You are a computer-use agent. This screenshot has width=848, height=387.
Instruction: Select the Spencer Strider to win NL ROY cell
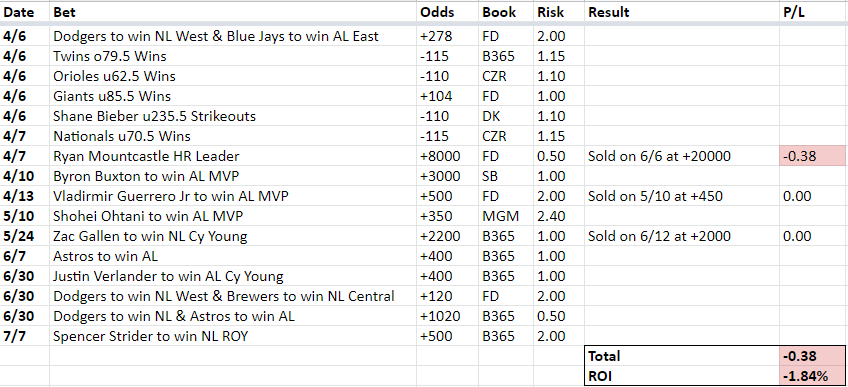click(233, 336)
